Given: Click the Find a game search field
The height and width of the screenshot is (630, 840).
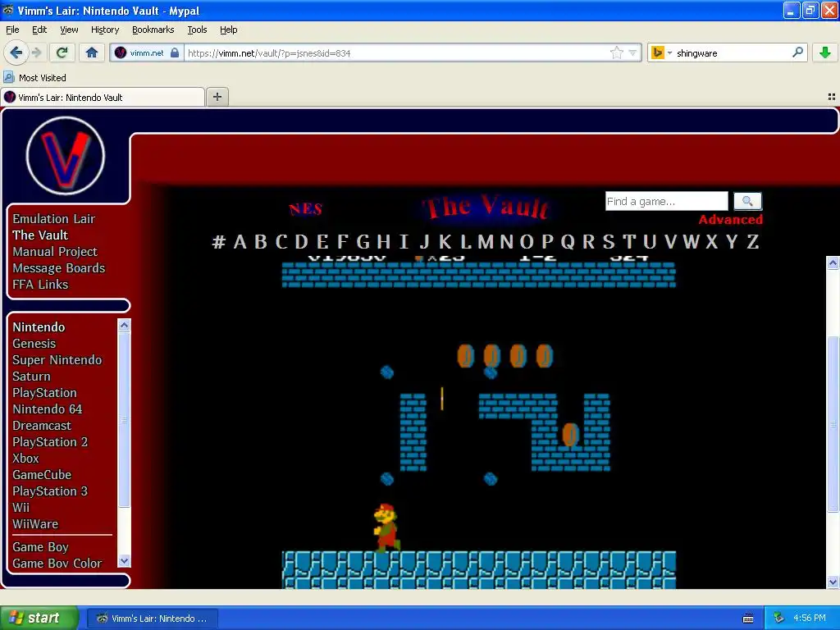Looking at the screenshot, I should [x=666, y=202].
